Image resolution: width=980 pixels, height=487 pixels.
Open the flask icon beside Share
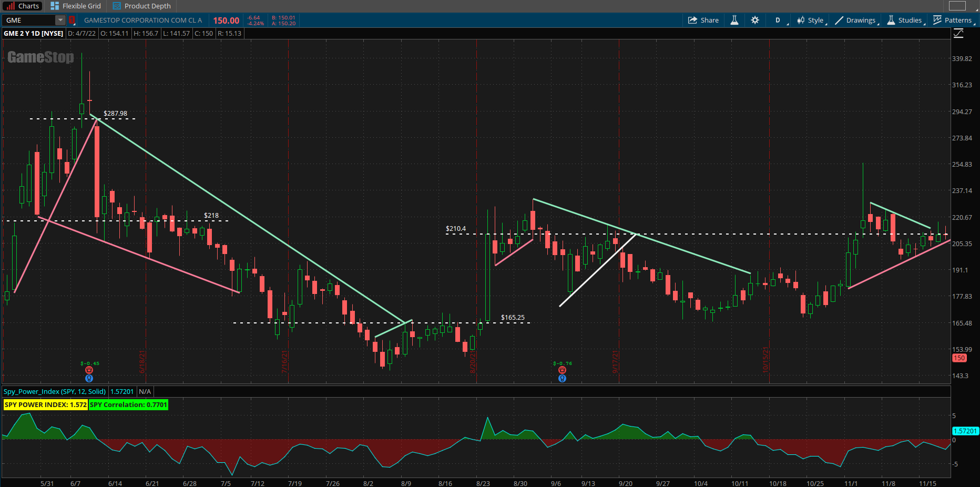734,20
